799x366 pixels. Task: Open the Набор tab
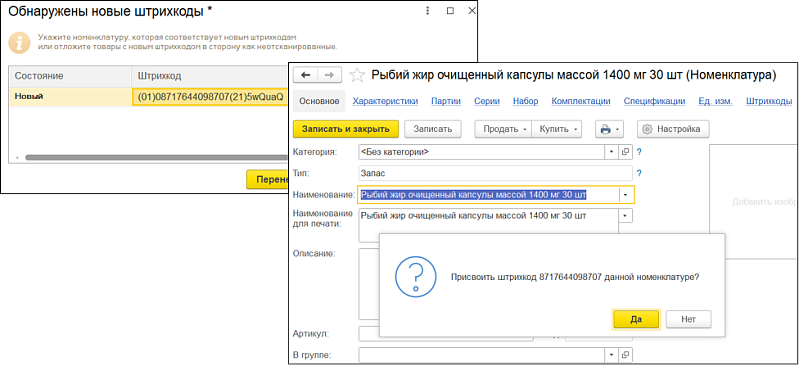[x=526, y=101]
